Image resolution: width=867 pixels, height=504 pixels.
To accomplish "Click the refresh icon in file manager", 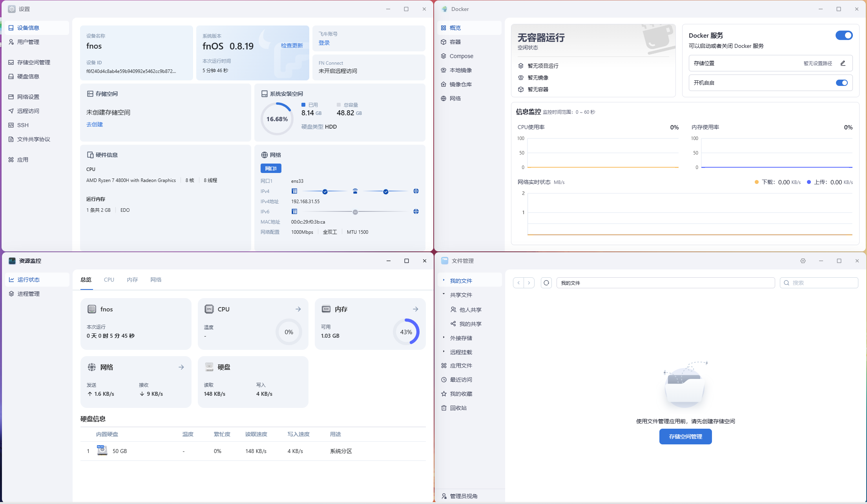I will pyautogui.click(x=546, y=283).
